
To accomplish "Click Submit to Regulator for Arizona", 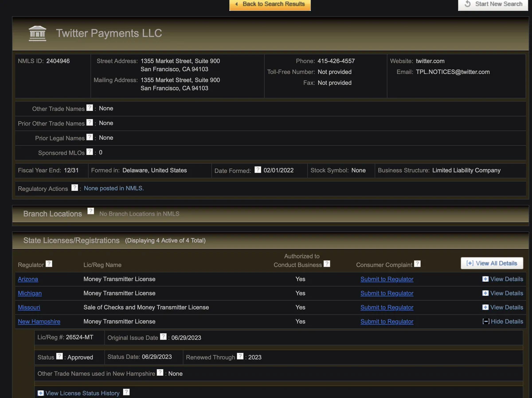I will (x=387, y=279).
